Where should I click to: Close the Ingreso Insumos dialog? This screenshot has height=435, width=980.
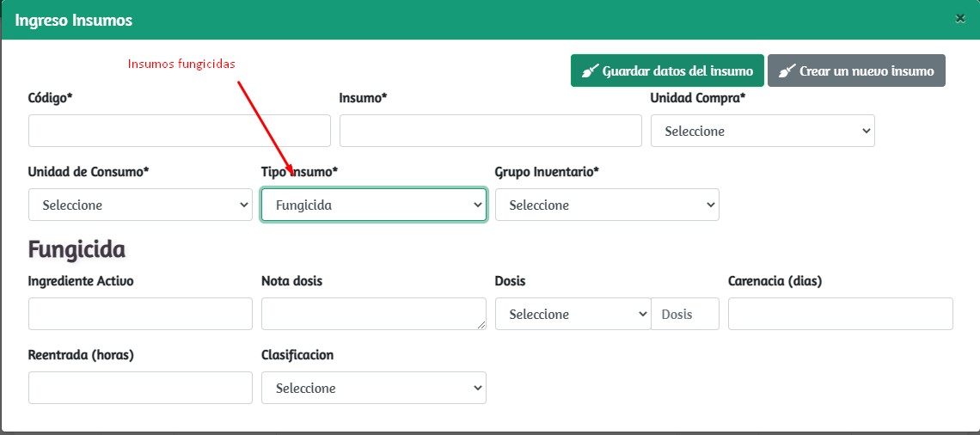pyautogui.click(x=960, y=18)
